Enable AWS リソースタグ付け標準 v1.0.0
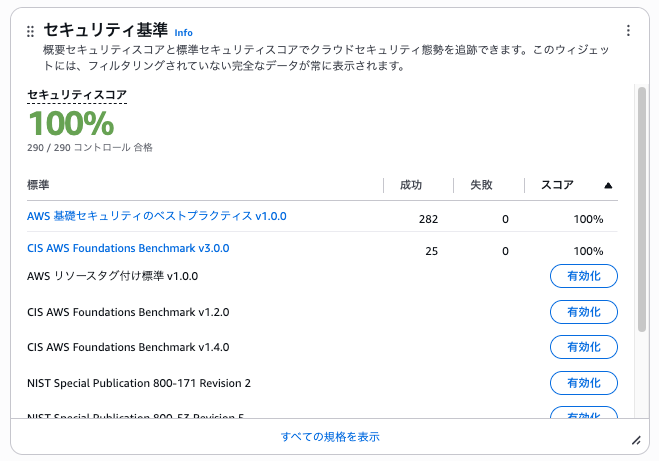This screenshot has width=659, height=461. tap(584, 276)
